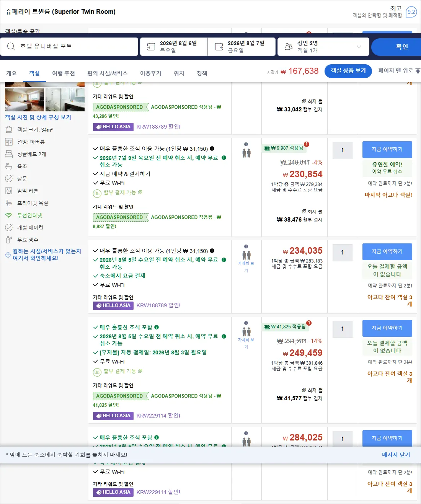This screenshot has height=504, width=421.
Task: Click 지금 예약하기 for the 249,459 offer
Action: [387, 328]
